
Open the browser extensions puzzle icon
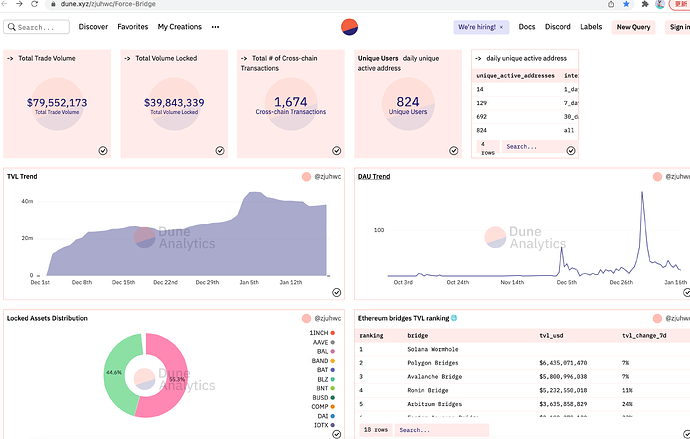click(x=645, y=4)
